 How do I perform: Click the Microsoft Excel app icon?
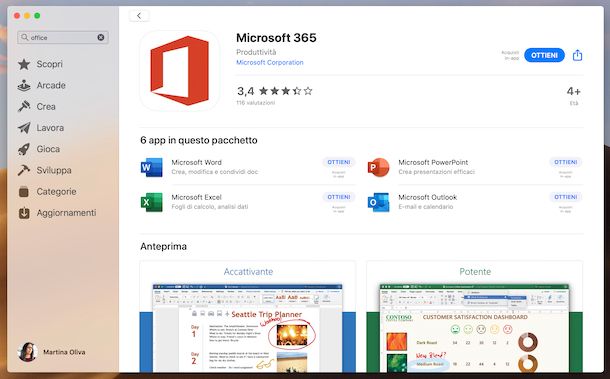coord(152,202)
